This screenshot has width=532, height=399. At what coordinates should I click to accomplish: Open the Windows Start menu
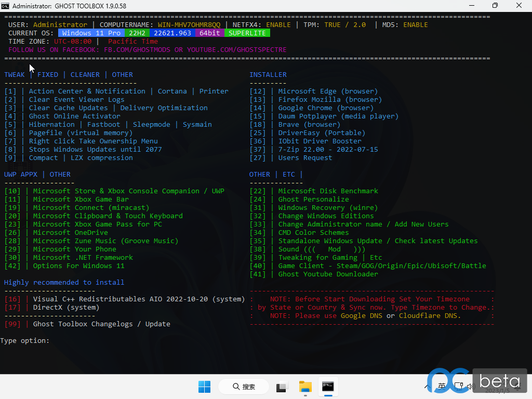tap(204, 387)
